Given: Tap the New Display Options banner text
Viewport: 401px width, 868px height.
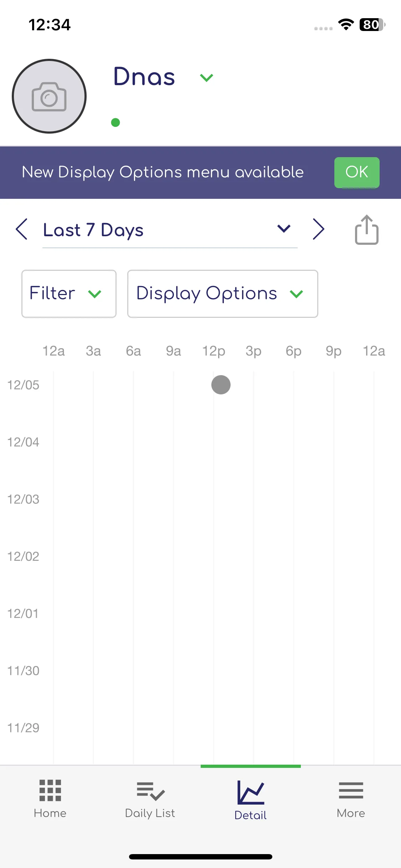Looking at the screenshot, I should [163, 172].
